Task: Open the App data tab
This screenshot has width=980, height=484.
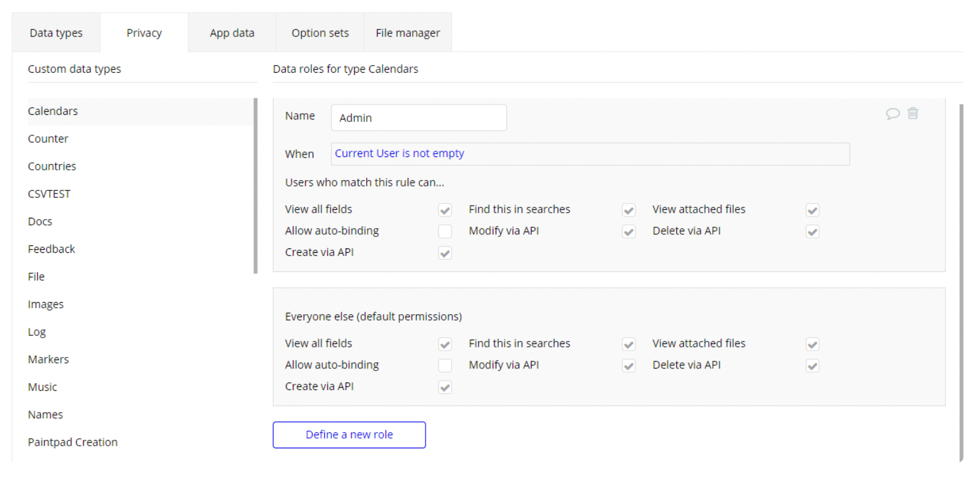Action: pos(232,33)
